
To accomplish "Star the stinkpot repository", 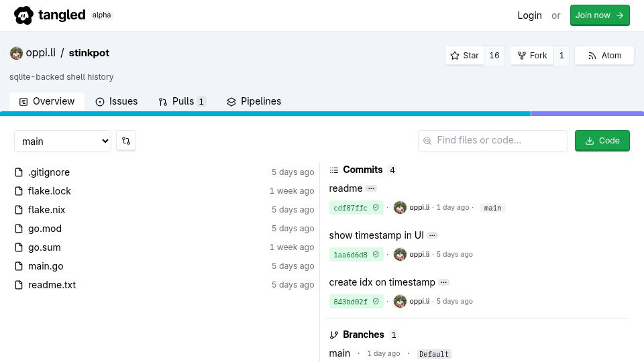I will (x=464, y=56).
